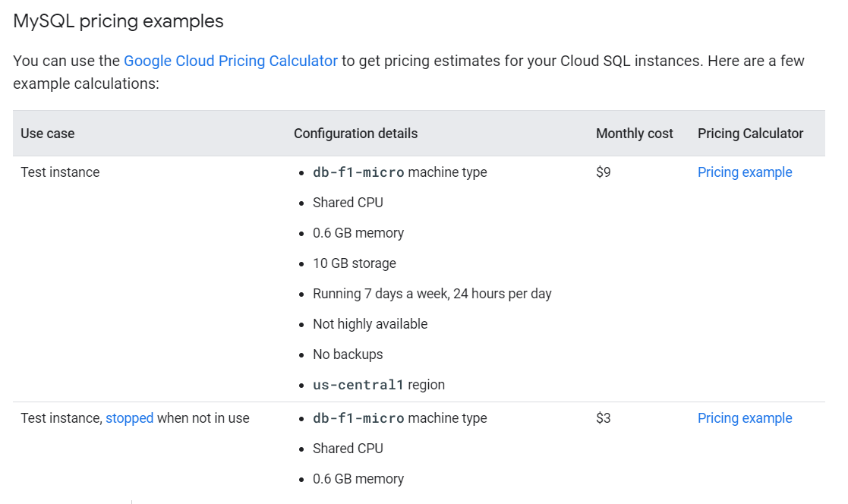Open Pricing example link for $9 test instance
Image resolution: width=848 pixels, height=504 pixels.
tap(744, 172)
